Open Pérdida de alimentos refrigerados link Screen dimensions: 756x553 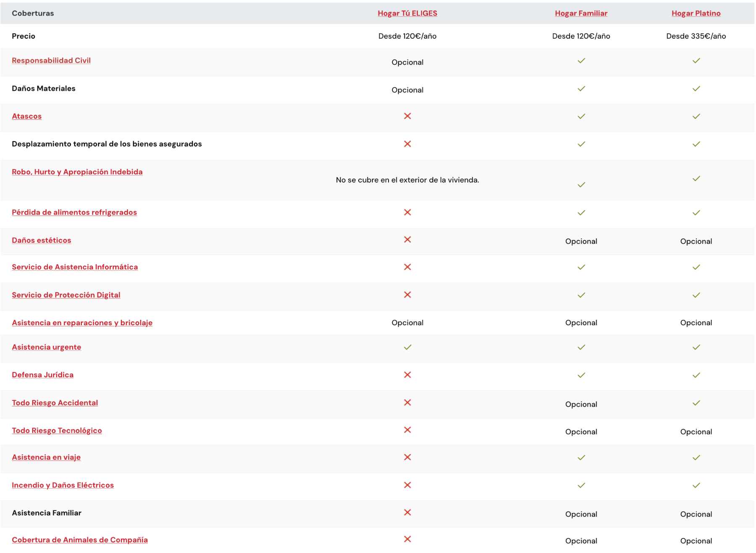(x=74, y=212)
